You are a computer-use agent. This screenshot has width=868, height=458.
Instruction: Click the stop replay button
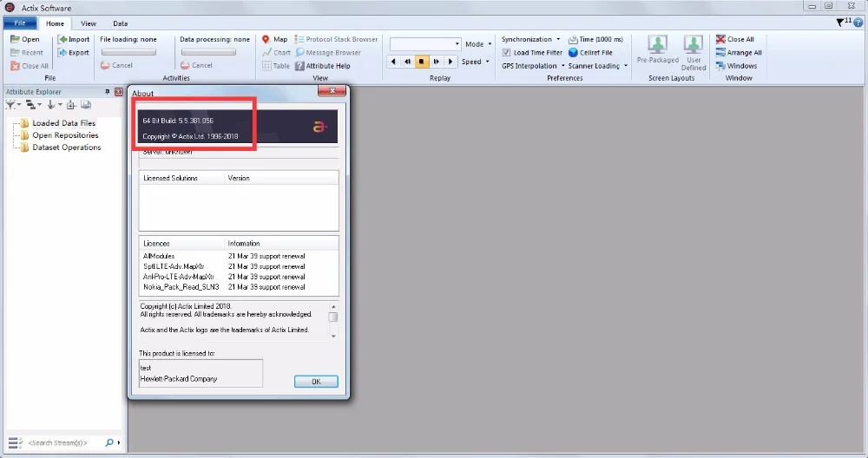422,62
